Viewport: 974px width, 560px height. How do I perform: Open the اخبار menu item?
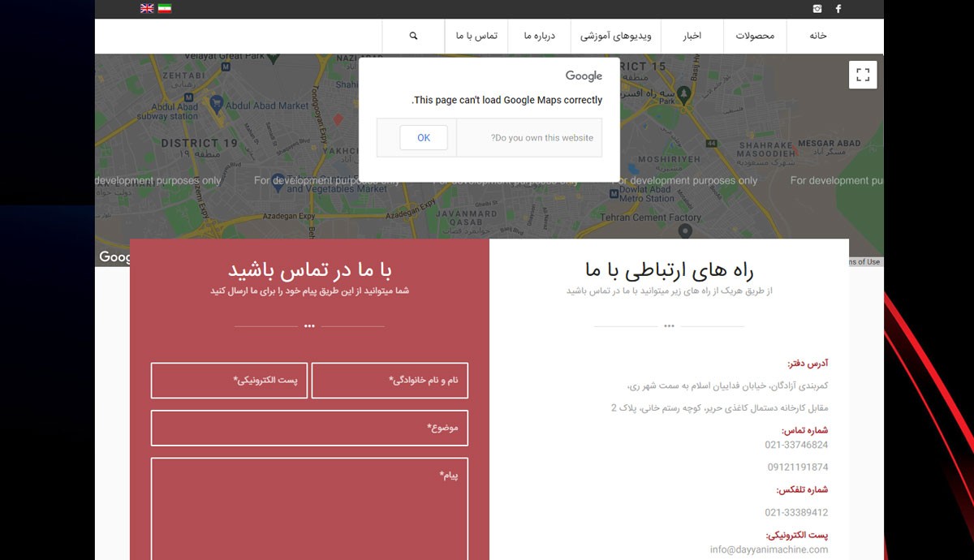692,36
